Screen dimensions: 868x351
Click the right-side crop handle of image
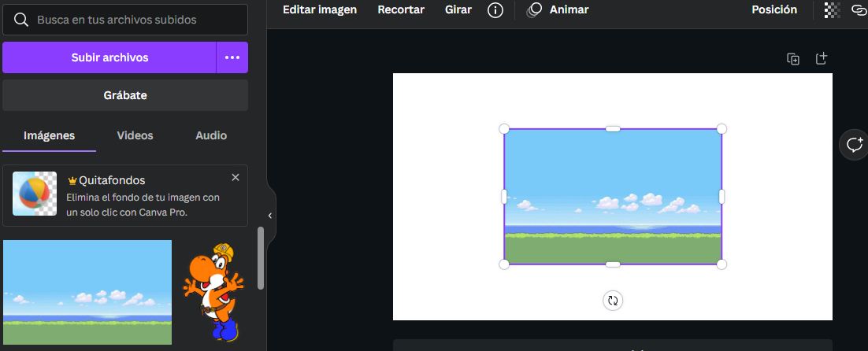[x=721, y=196]
